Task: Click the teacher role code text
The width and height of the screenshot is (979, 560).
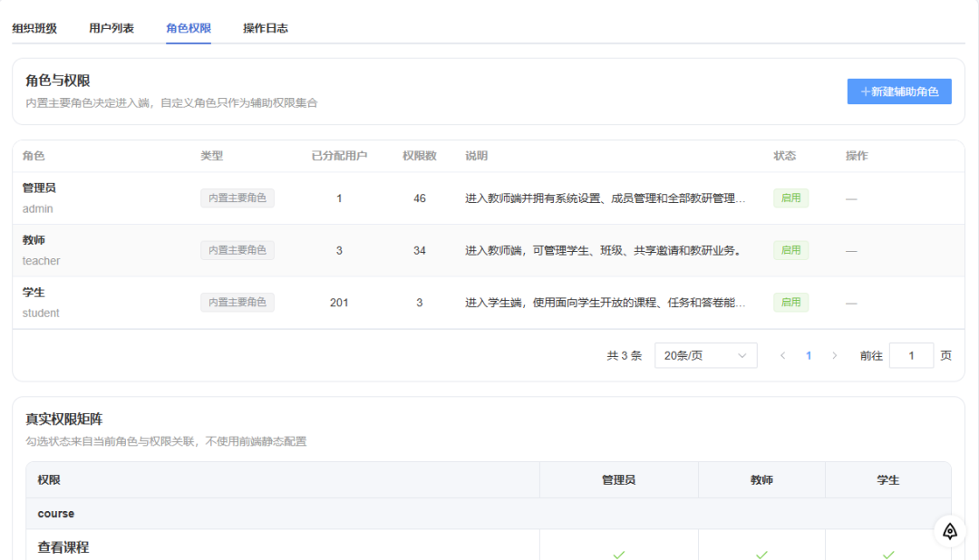Action: pos(41,261)
